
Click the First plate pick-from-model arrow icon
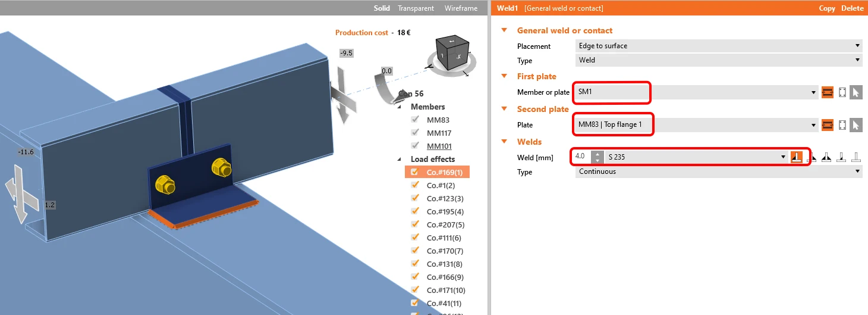856,92
